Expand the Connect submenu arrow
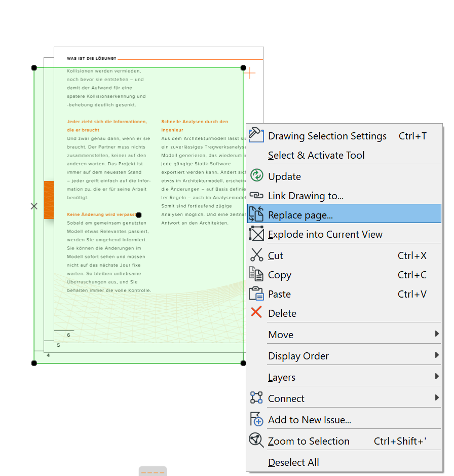The height and width of the screenshot is (476, 454). tap(437, 397)
